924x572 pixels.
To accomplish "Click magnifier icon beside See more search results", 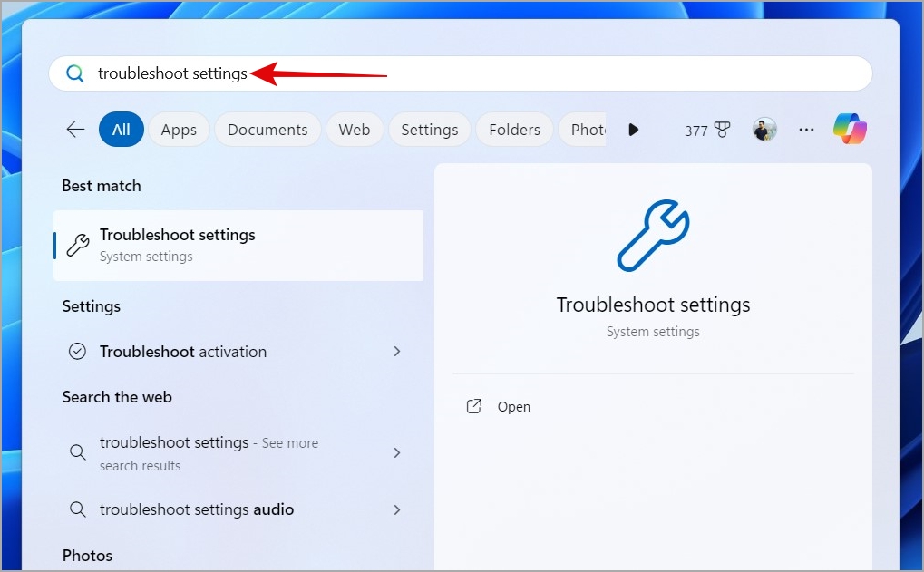I will coord(78,452).
